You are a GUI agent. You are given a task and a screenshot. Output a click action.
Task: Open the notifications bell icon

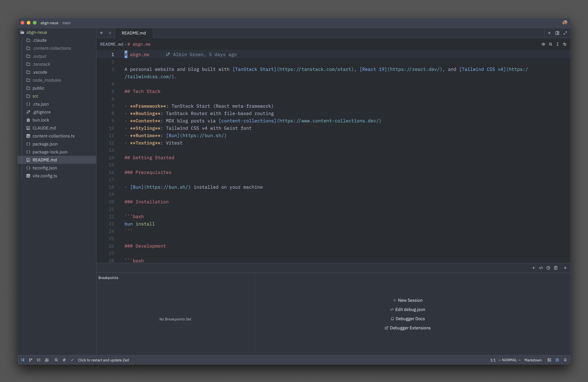click(565, 360)
